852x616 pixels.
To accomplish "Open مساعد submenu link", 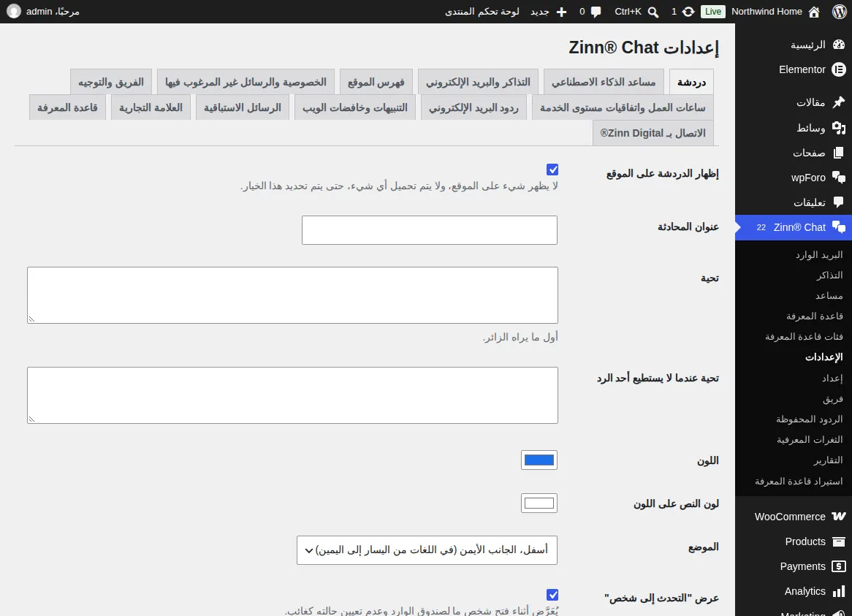I will click(829, 296).
